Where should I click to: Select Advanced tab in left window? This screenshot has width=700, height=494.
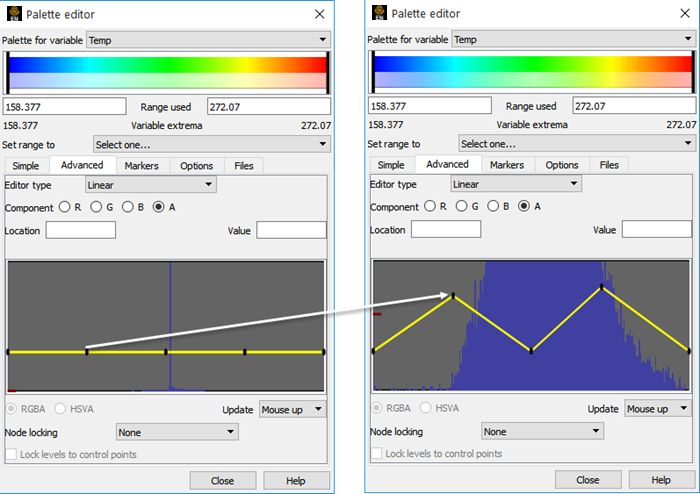tap(83, 165)
